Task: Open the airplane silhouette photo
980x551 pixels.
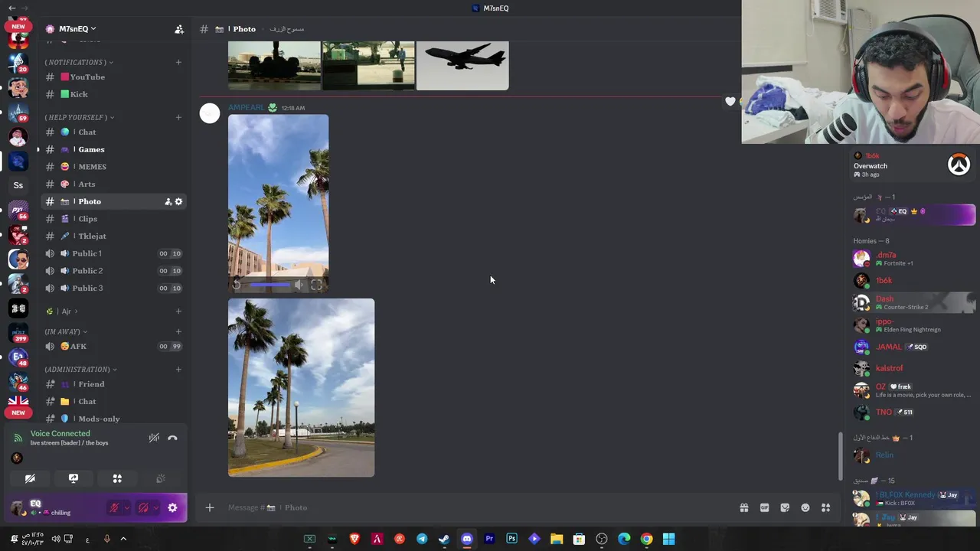Action: [x=462, y=66]
